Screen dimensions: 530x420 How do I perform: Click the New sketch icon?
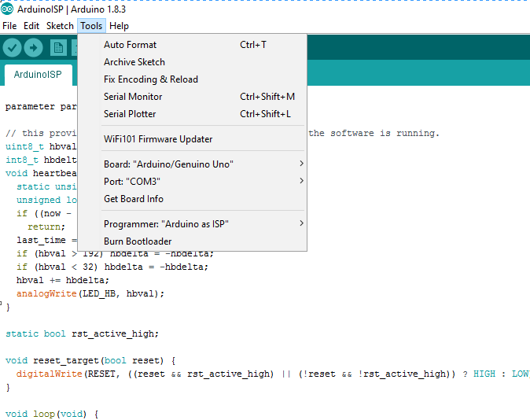(x=58, y=48)
